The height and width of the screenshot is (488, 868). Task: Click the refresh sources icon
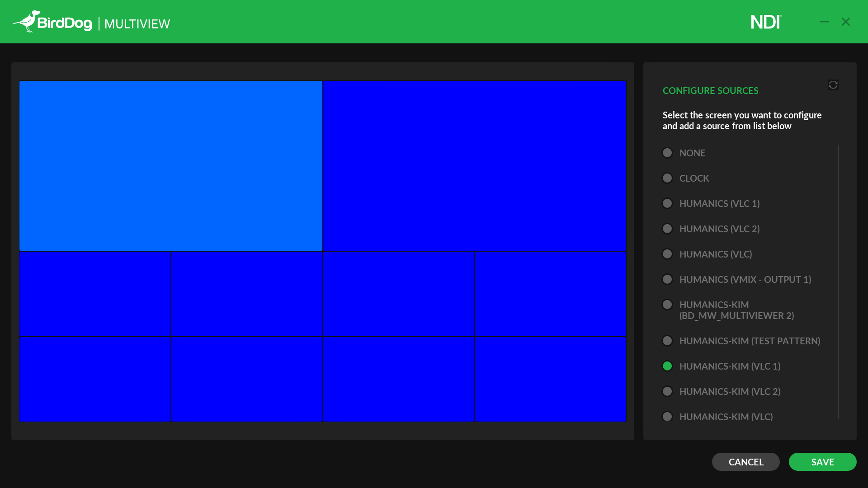pos(833,85)
